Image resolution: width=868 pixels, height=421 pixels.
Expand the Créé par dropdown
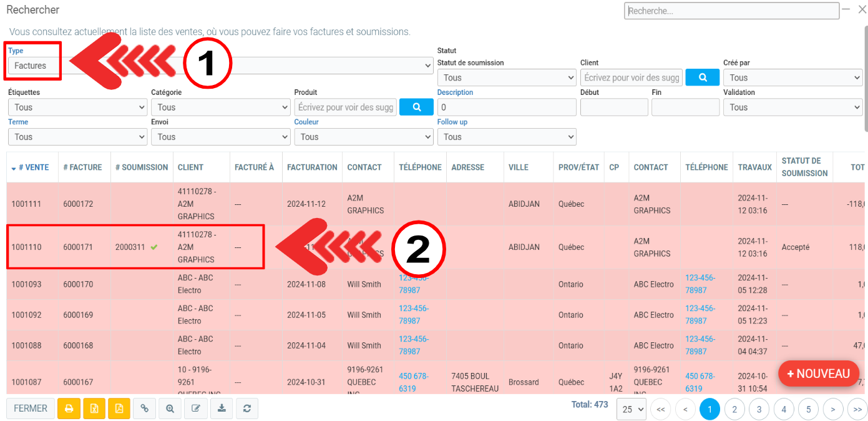click(x=792, y=77)
